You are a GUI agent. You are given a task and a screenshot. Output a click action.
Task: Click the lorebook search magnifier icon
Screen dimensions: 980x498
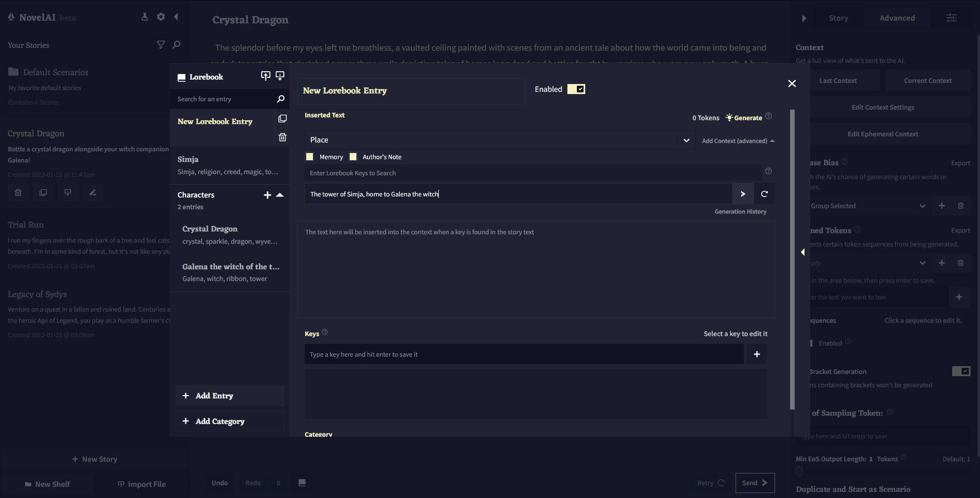click(x=281, y=99)
